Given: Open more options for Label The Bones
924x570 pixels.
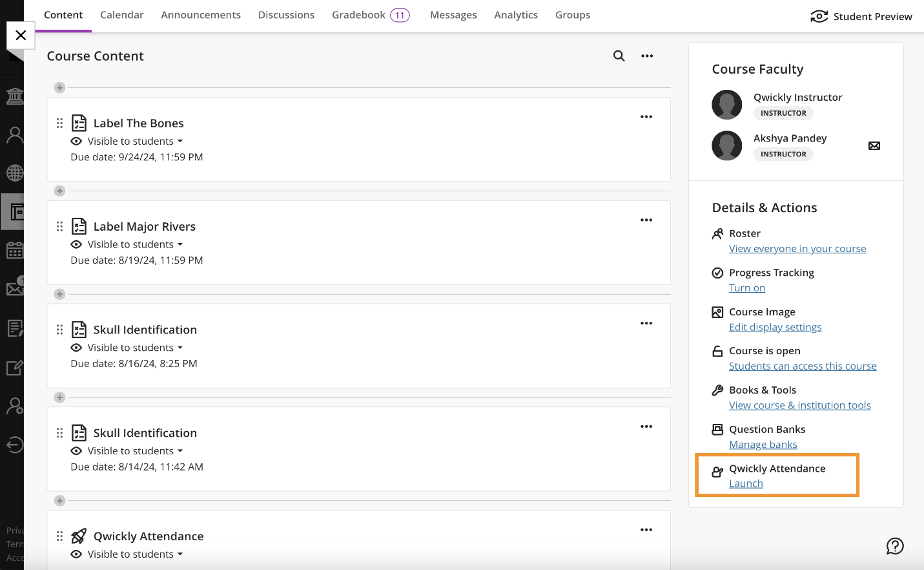Looking at the screenshot, I should pos(646,117).
